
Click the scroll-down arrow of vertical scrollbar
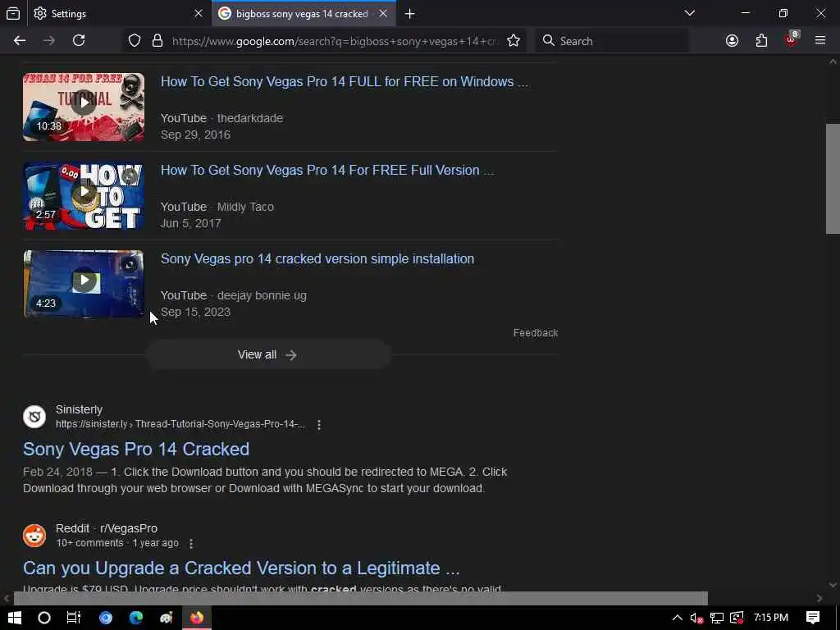point(833,585)
